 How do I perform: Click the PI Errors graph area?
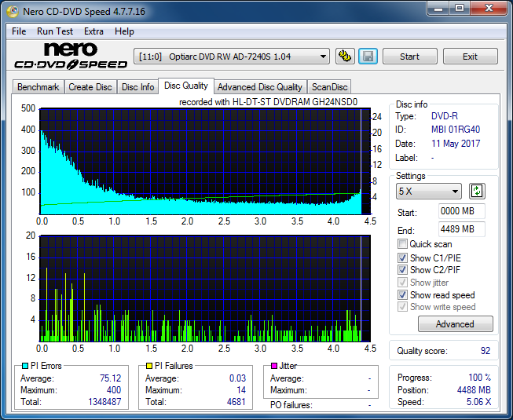click(205, 162)
